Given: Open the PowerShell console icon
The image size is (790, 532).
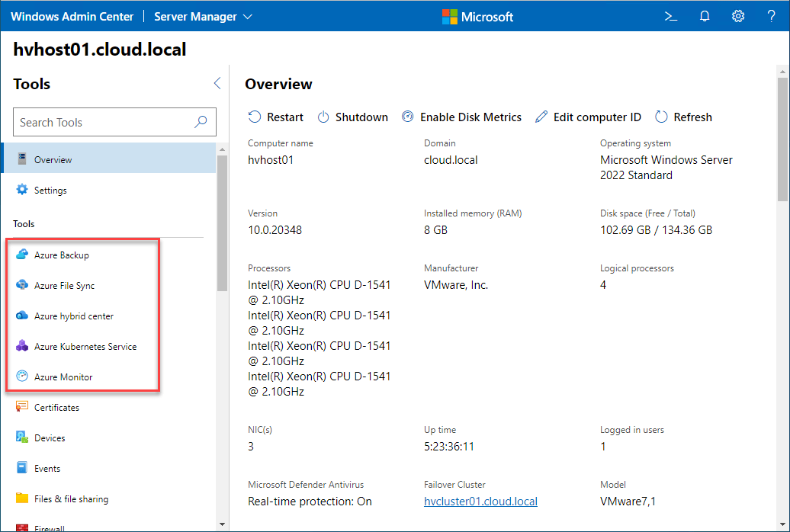Looking at the screenshot, I should (x=670, y=17).
